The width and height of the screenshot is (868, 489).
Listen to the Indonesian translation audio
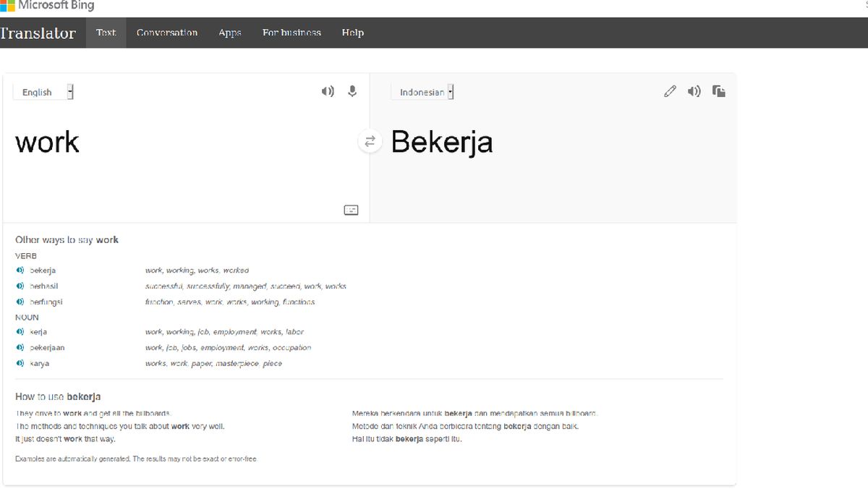point(694,91)
